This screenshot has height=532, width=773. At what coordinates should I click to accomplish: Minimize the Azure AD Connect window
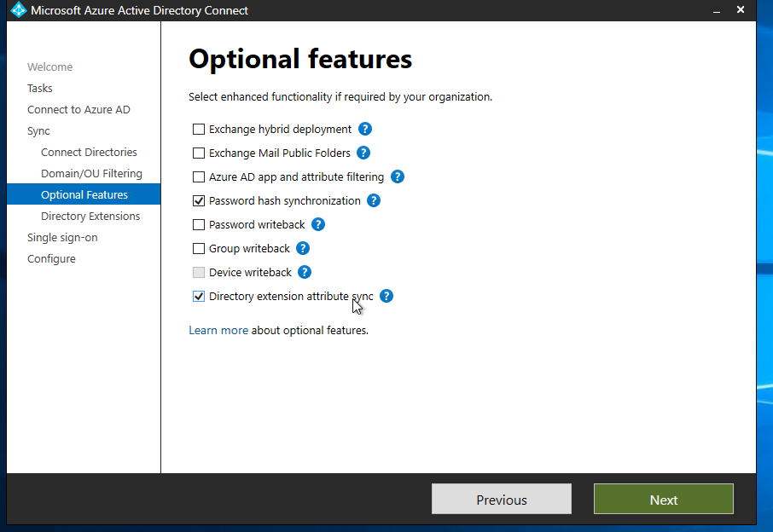click(717, 10)
